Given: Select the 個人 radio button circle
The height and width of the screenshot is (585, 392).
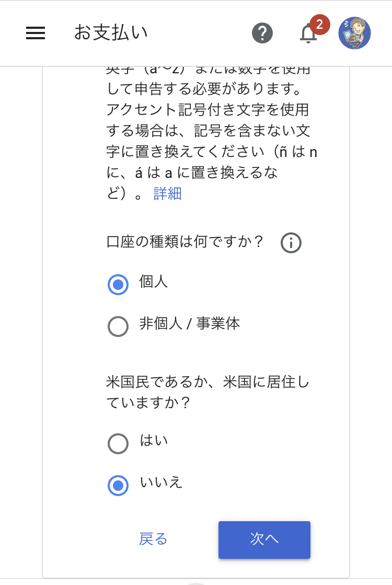Looking at the screenshot, I should (118, 285).
